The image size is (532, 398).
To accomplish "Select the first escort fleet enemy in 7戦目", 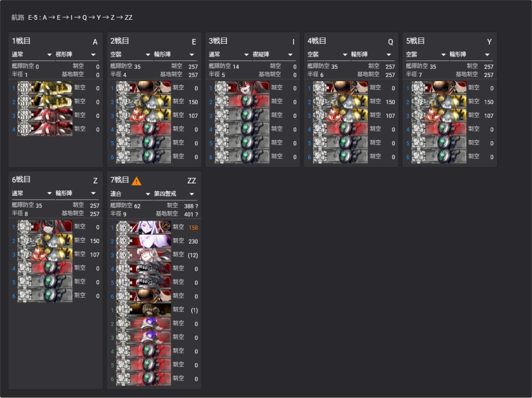I will point(143,310).
